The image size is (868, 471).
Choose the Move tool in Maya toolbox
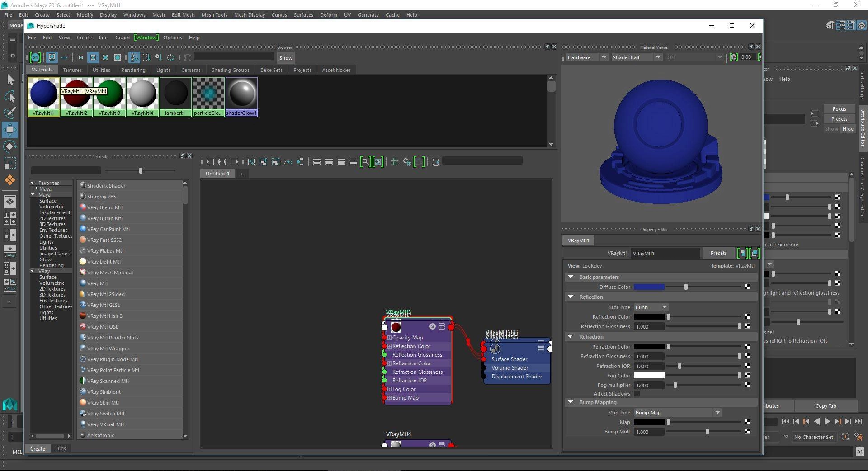point(10,130)
